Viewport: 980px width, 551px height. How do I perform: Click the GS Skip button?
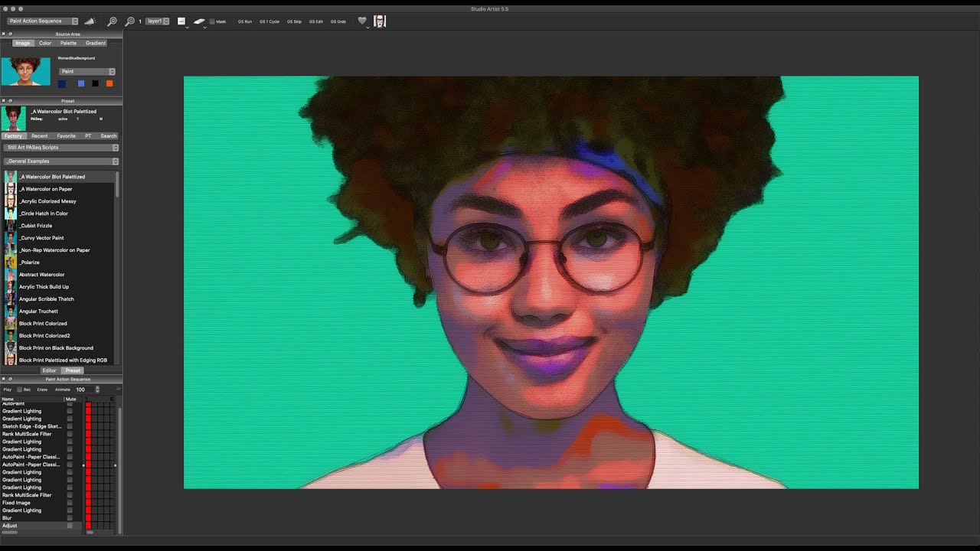[x=294, y=21]
